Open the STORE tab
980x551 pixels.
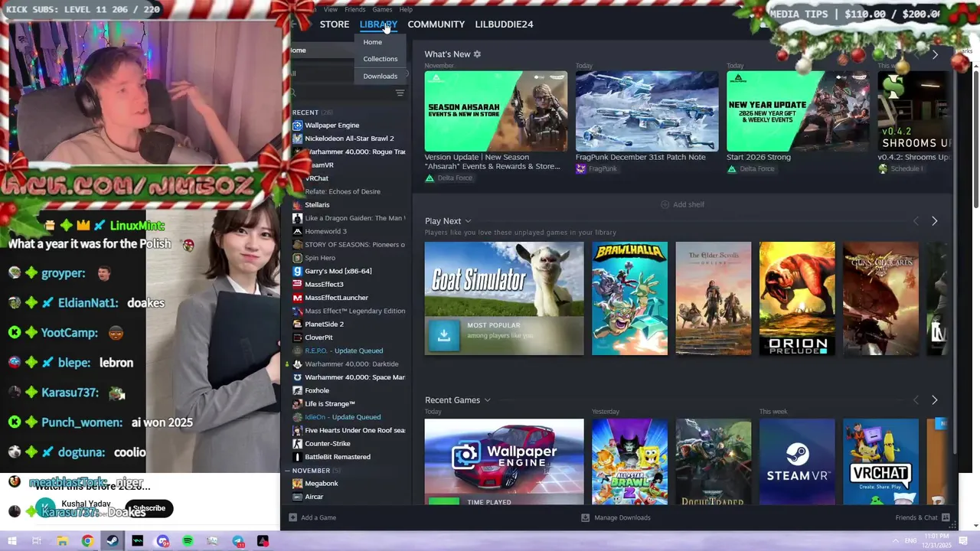click(x=335, y=24)
